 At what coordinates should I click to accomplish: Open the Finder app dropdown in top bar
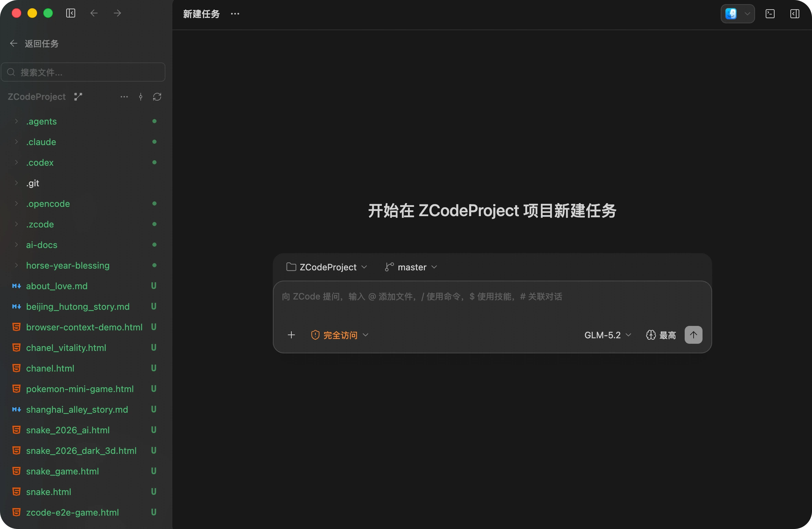(x=738, y=14)
